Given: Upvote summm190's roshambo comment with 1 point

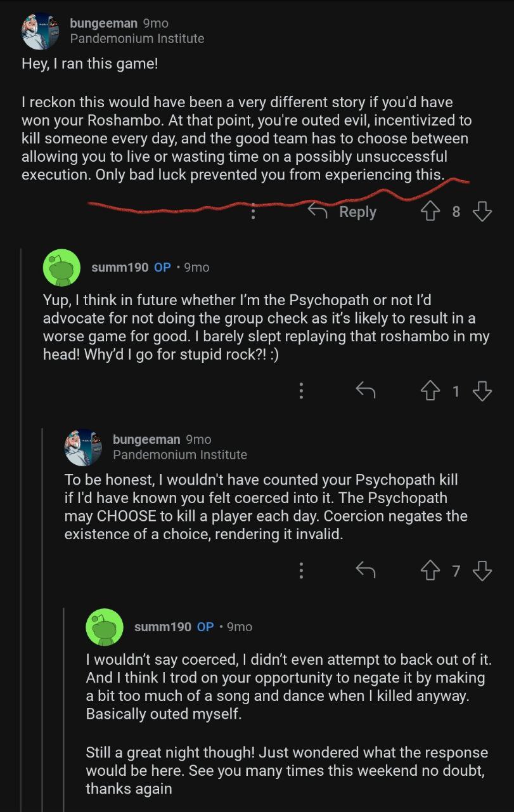Looking at the screenshot, I should coord(430,391).
